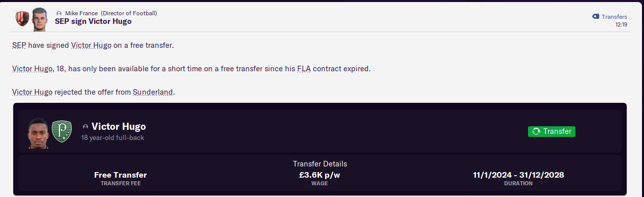The image size is (644, 197).
Task: Open Mike France's staff profile link
Action: 82,13
